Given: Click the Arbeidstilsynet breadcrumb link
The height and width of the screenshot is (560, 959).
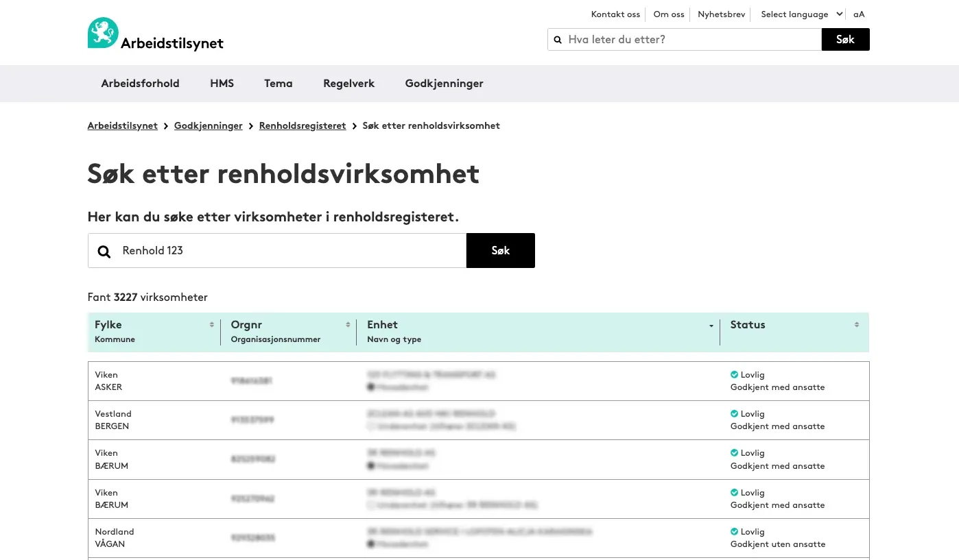Looking at the screenshot, I should pos(123,126).
